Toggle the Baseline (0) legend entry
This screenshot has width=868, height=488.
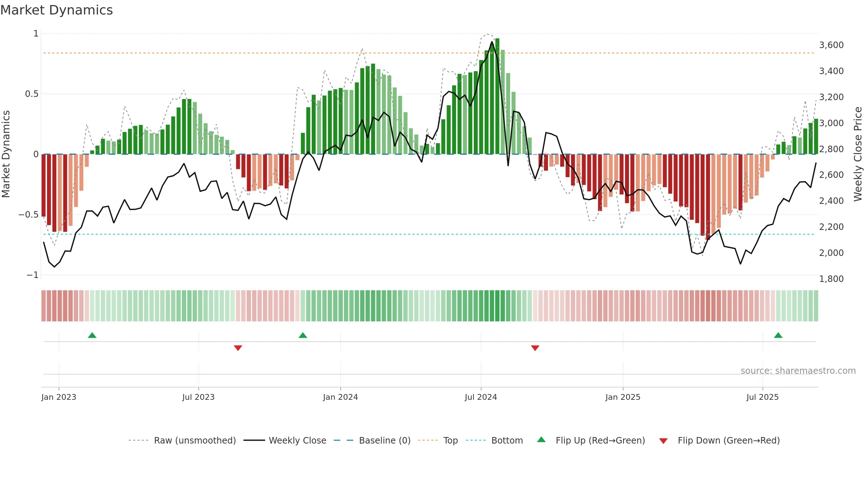(x=372, y=440)
